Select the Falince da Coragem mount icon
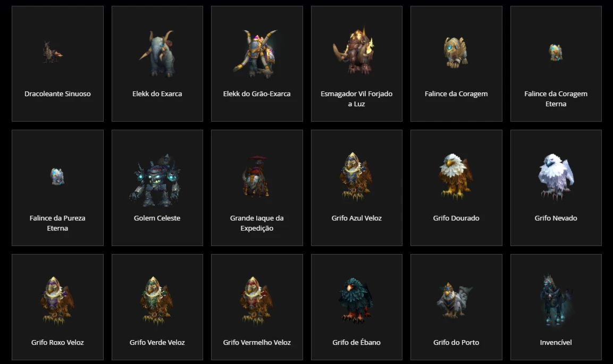The width and height of the screenshot is (613, 364). pyautogui.click(x=456, y=52)
